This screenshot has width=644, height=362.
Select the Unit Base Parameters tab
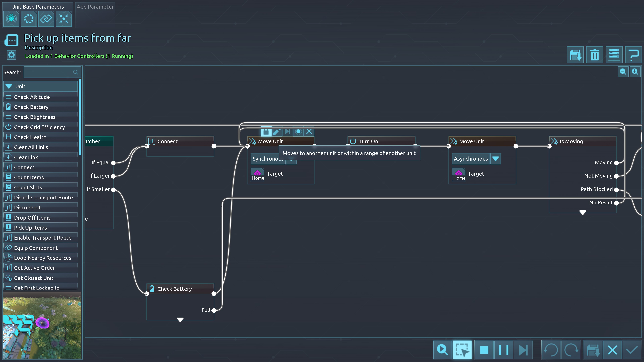[x=38, y=7]
